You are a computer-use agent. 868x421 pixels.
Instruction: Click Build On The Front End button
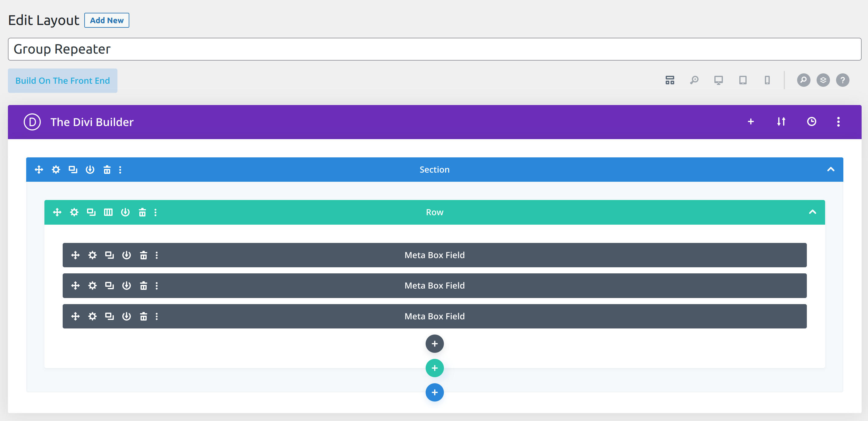pos(63,81)
